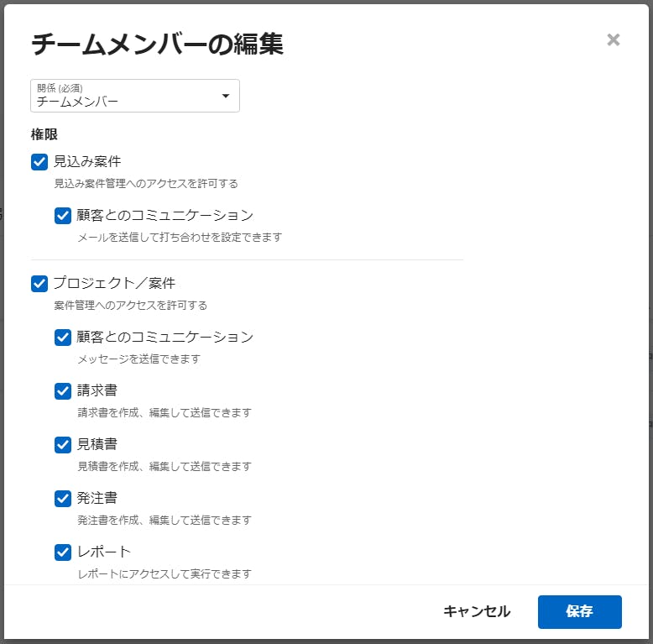The height and width of the screenshot is (644, 653).
Task: Click the 権限 section heading
Action: [44, 134]
